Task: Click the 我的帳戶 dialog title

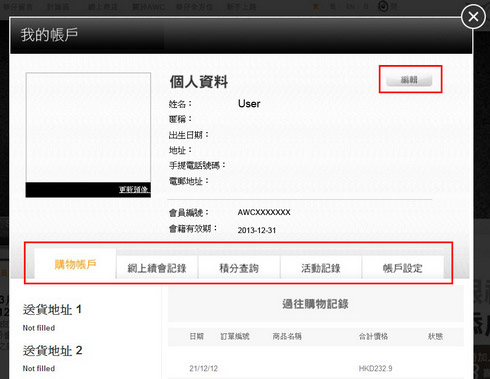Action: 49,35
